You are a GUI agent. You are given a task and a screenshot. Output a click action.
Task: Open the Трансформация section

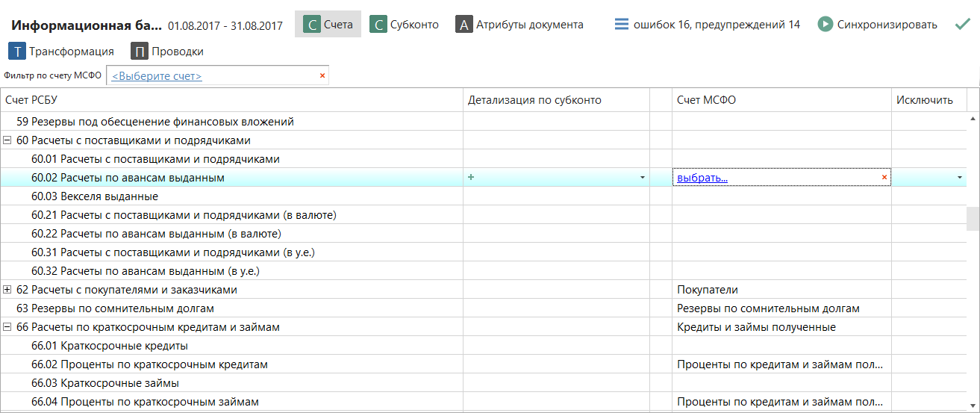[x=61, y=52]
